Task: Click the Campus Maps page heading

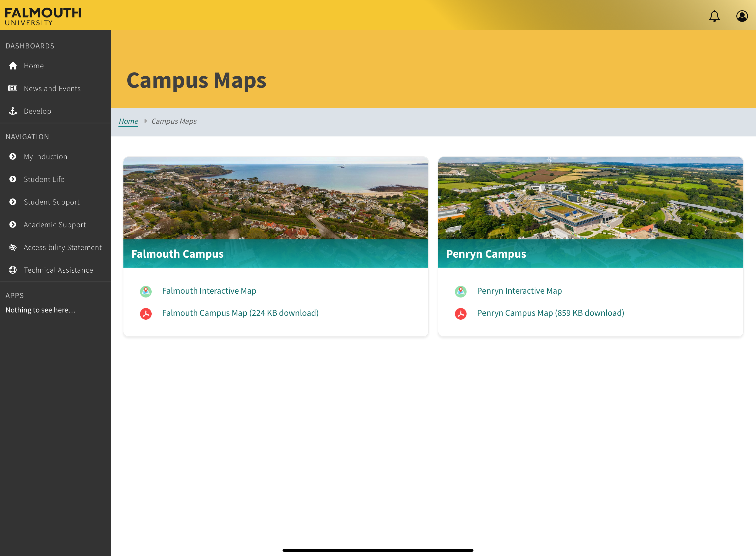Action: 196,81
